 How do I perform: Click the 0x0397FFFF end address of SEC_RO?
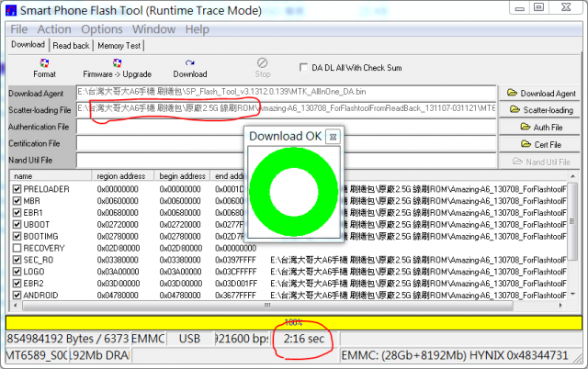[x=235, y=260]
